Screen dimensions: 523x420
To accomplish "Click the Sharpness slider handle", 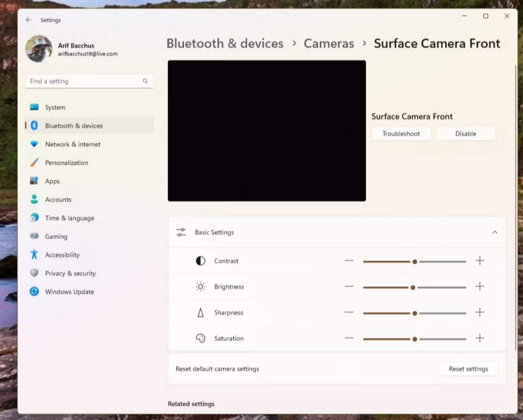I will click(x=415, y=313).
